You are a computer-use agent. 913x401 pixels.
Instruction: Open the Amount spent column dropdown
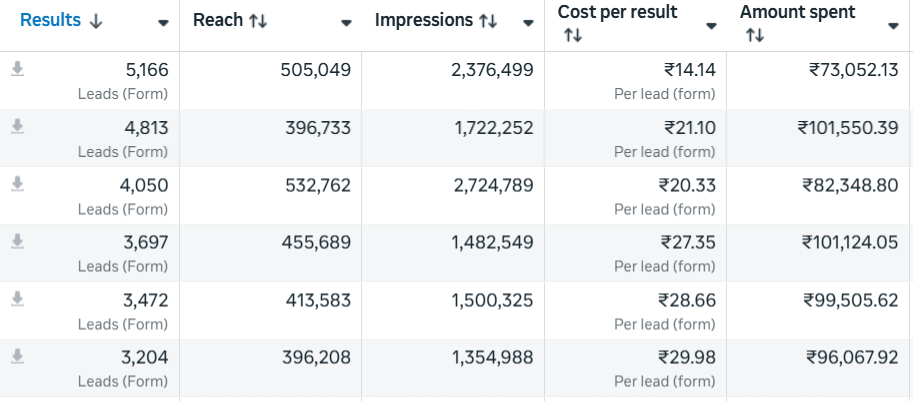893,25
